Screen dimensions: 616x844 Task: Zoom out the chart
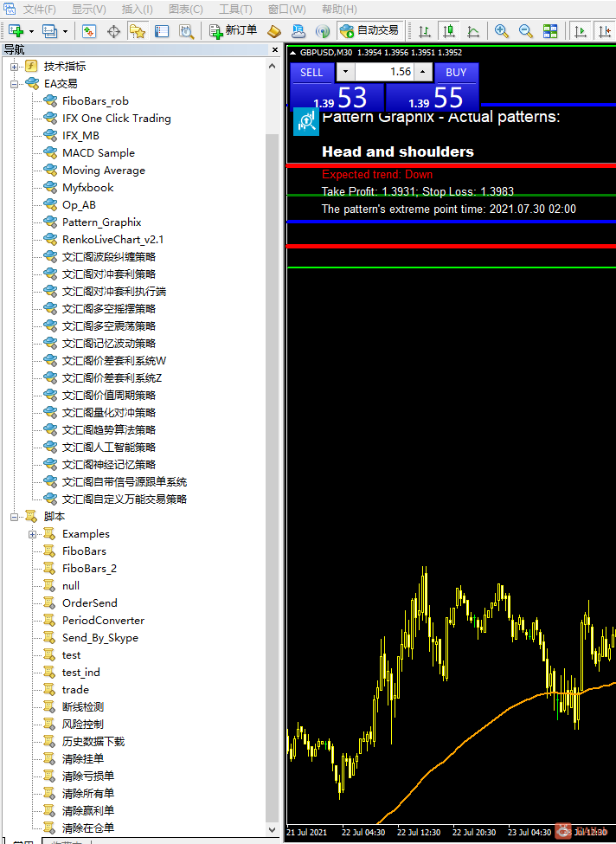point(526,31)
